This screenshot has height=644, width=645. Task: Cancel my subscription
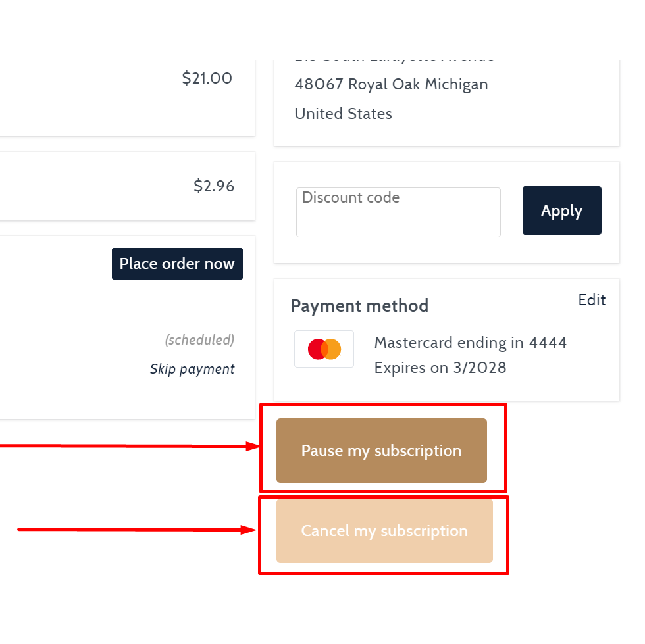(x=384, y=531)
